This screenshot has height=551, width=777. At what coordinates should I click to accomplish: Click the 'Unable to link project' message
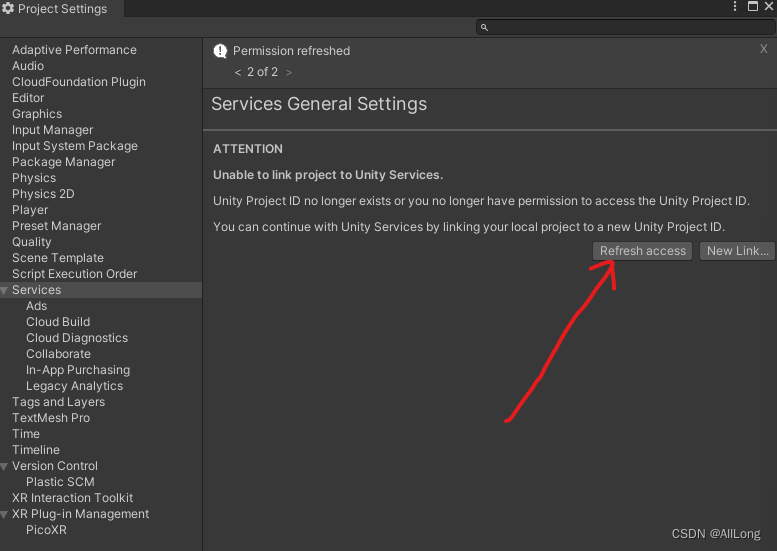(328, 175)
